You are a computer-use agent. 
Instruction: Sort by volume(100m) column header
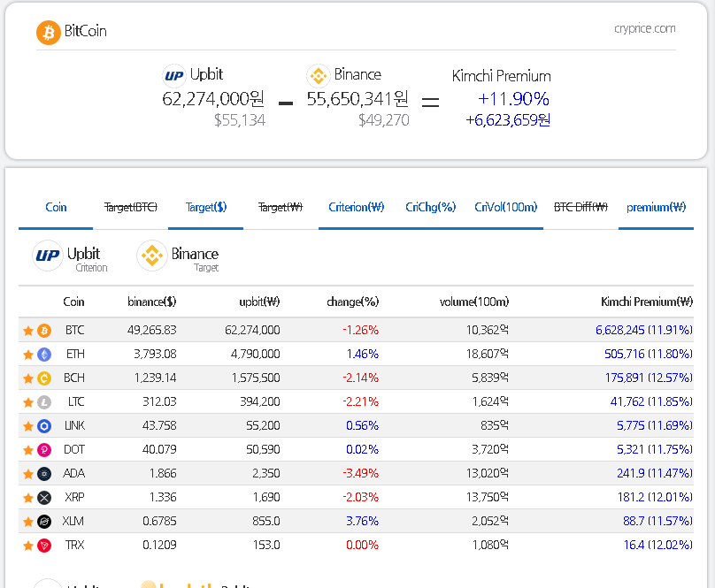(x=474, y=302)
